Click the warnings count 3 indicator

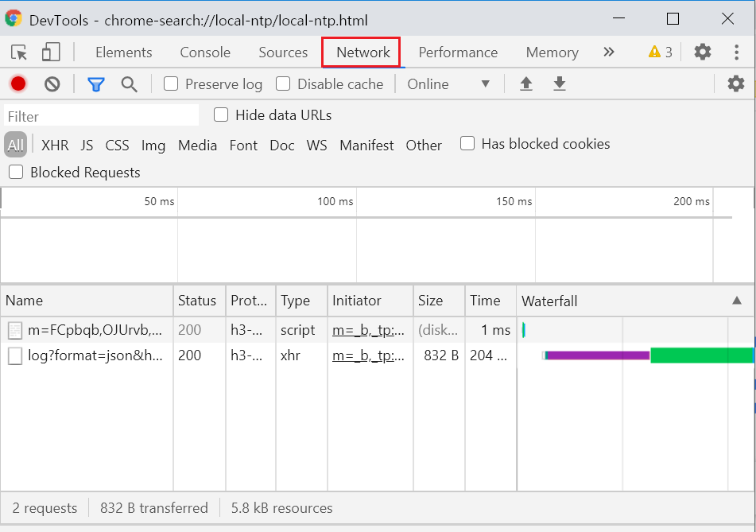coord(660,52)
